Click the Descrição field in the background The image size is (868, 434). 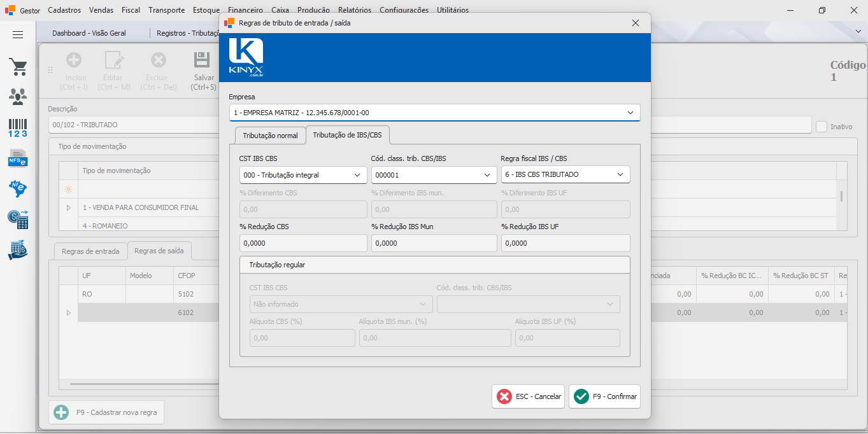click(134, 125)
